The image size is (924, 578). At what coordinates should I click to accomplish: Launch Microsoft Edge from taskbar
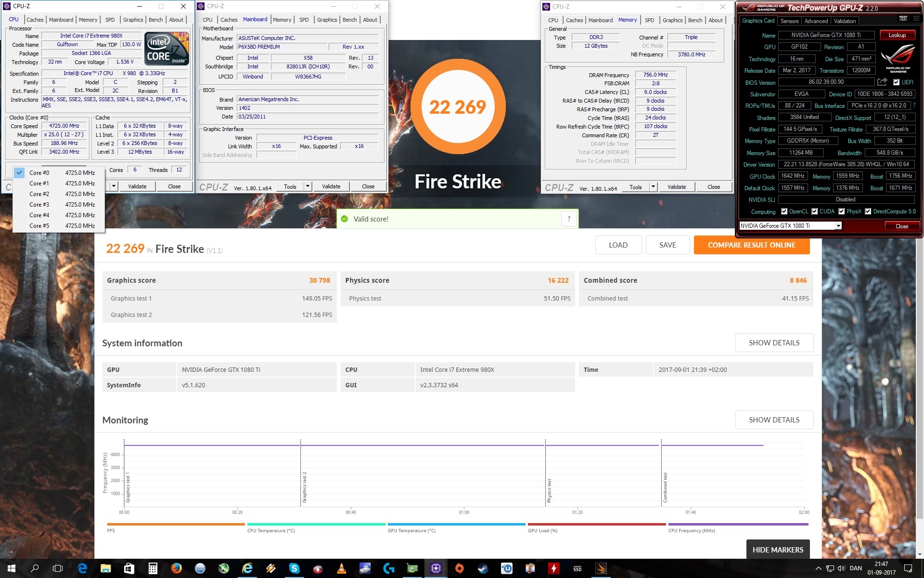tap(82, 568)
